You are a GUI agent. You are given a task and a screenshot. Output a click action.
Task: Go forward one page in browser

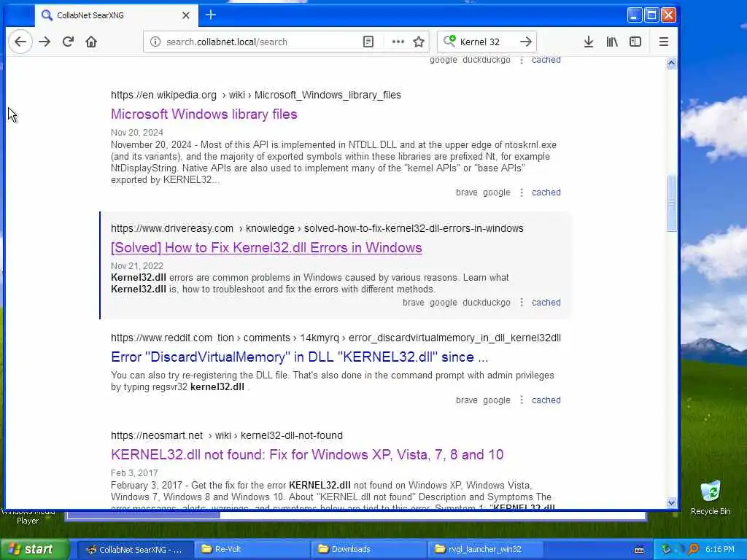[x=44, y=42]
